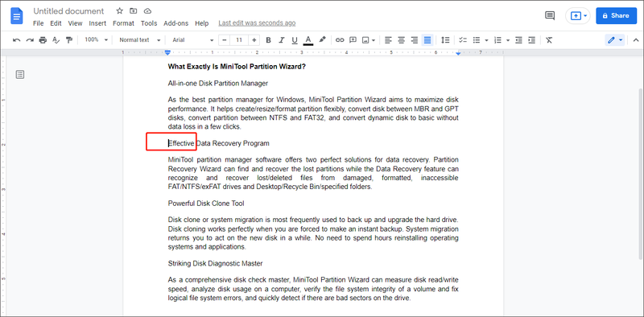Star the document

[x=119, y=11]
